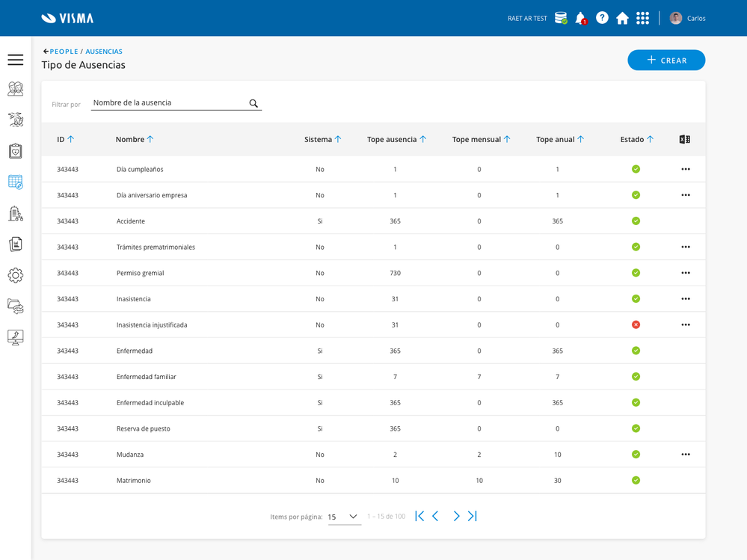Image resolution: width=747 pixels, height=560 pixels.
Task: Click the CREAR button
Action: click(x=666, y=60)
